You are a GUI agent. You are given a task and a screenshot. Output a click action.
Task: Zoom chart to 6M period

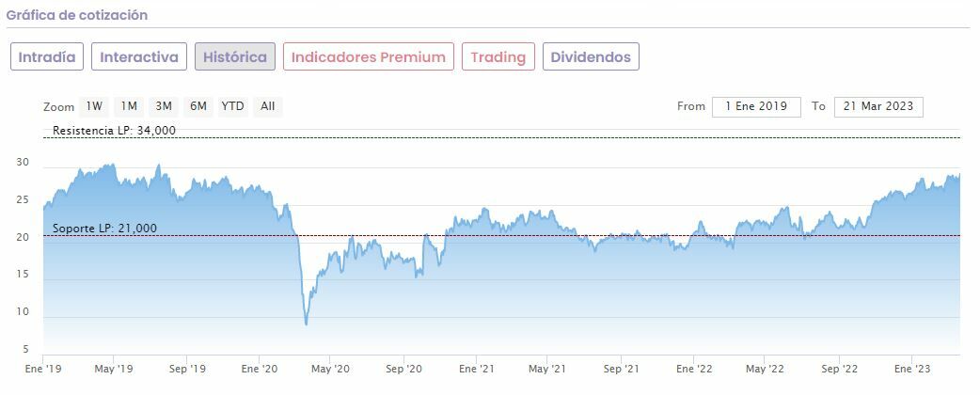198,106
